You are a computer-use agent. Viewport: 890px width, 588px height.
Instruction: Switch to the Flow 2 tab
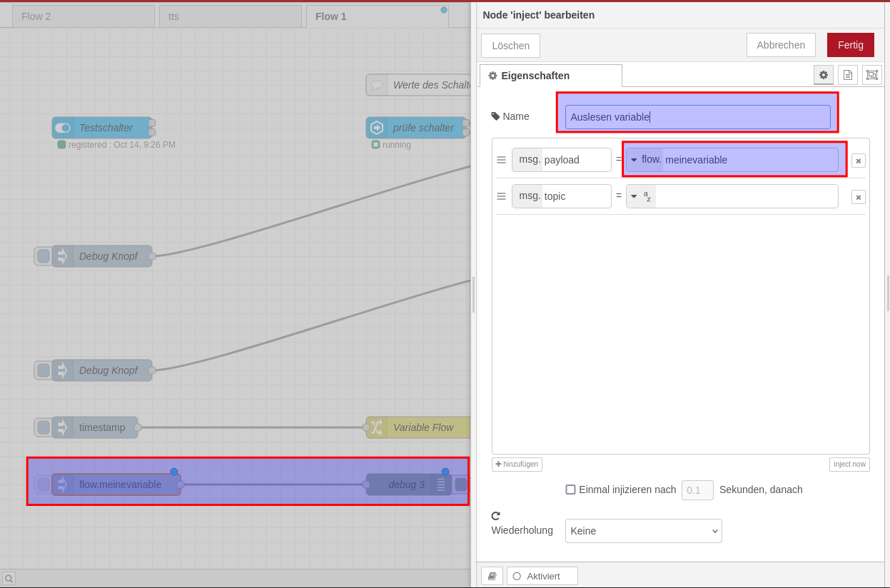coord(83,16)
